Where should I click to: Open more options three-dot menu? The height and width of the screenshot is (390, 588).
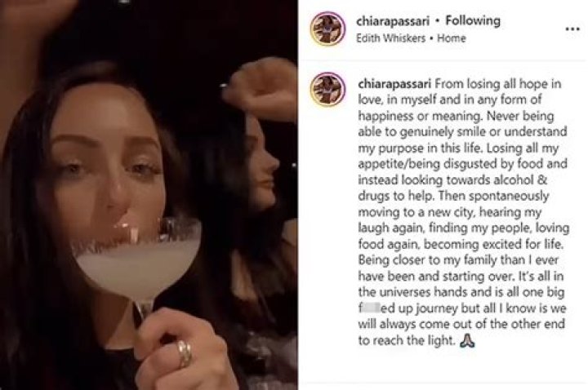point(572,29)
